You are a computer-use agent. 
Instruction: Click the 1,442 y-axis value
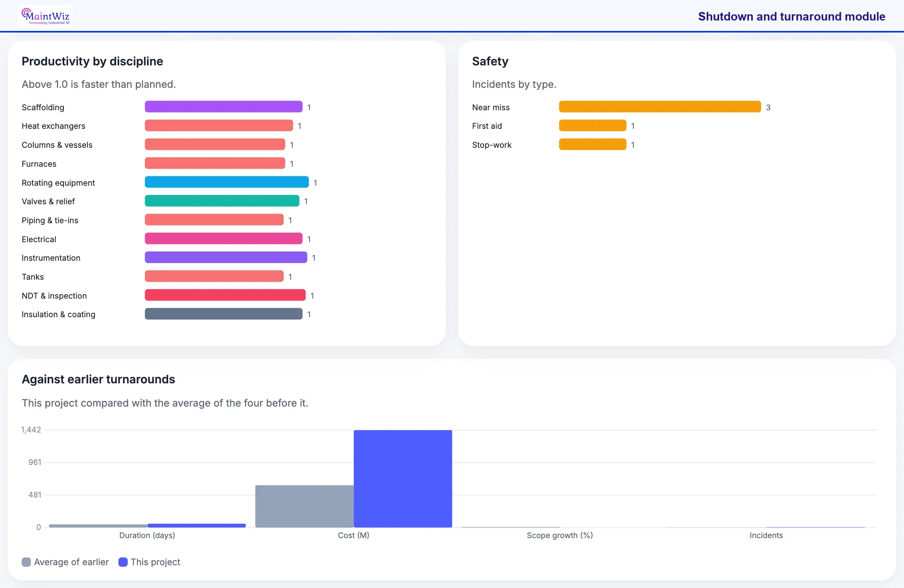31,430
